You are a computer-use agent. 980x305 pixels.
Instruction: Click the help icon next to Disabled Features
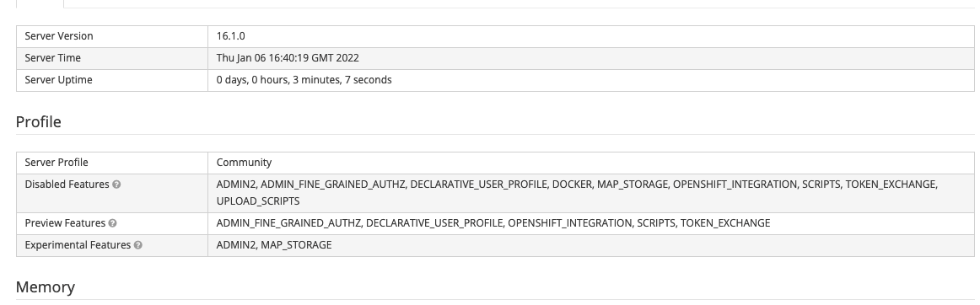[116, 185]
